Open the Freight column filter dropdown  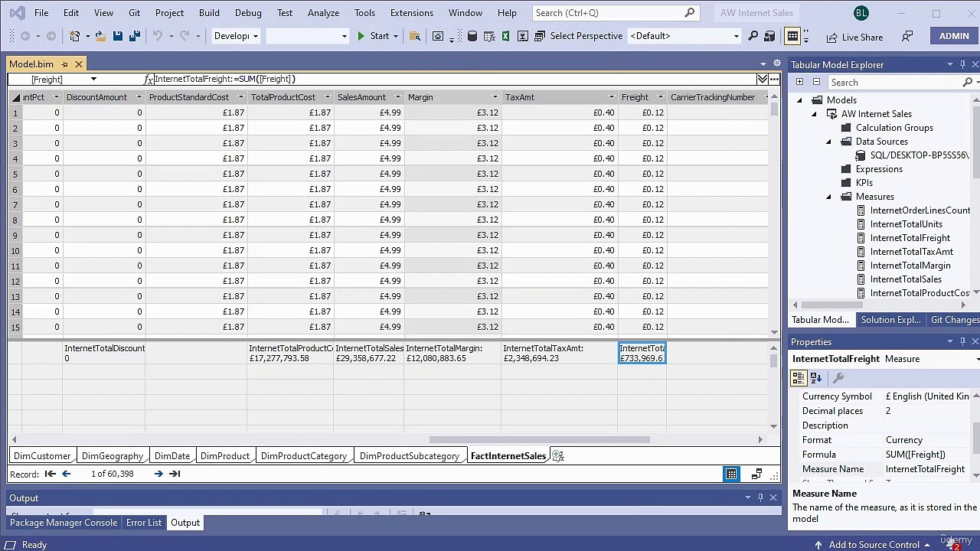click(660, 97)
